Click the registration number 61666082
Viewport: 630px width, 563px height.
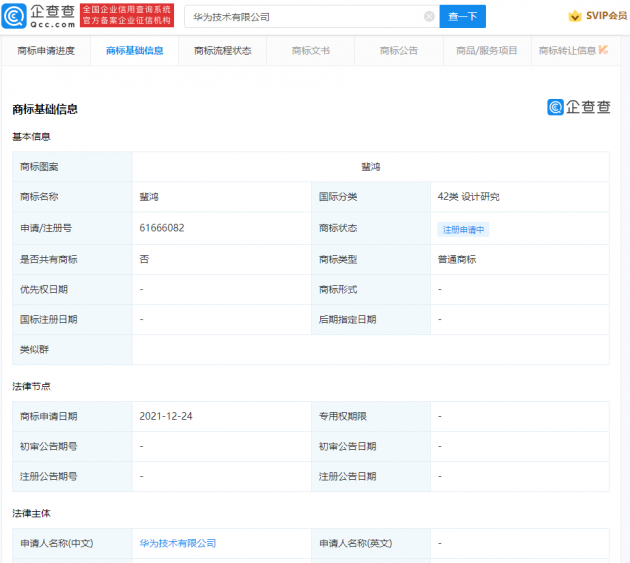pyautogui.click(x=162, y=228)
